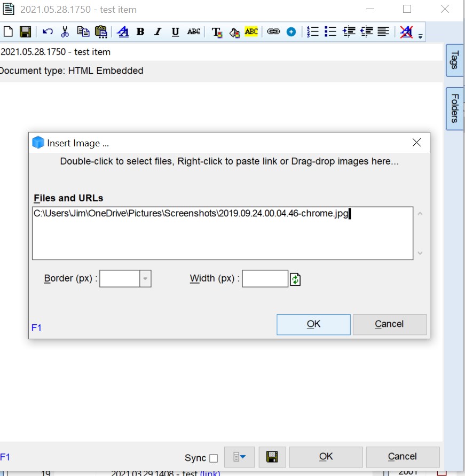Image resolution: width=465 pixels, height=476 pixels.
Task: Click the Cut scissors icon
Action: pos(65,32)
